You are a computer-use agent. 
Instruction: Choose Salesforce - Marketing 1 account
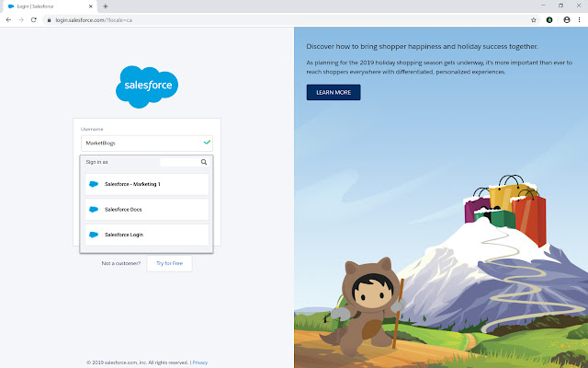pyautogui.click(x=147, y=184)
